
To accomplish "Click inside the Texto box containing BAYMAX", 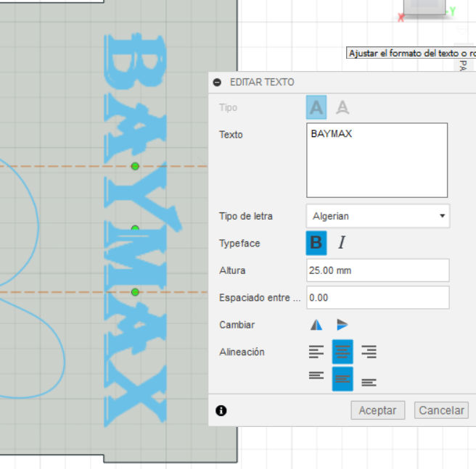I will pyautogui.click(x=377, y=160).
